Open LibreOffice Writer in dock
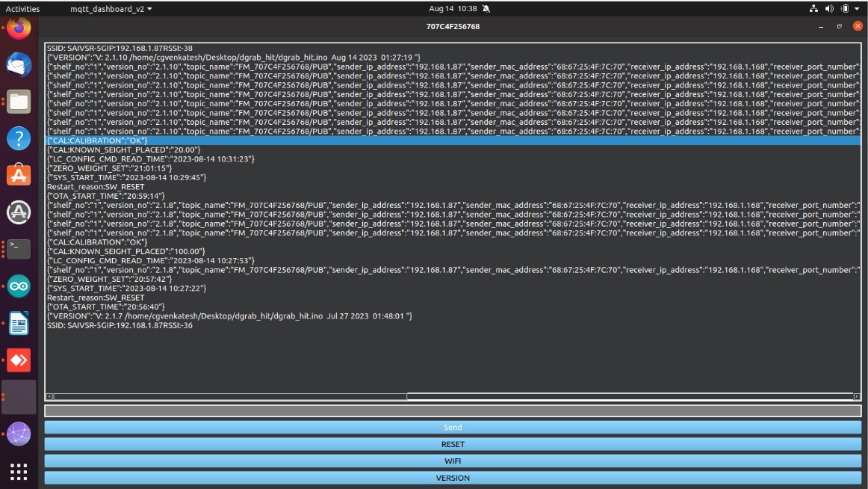Viewport: 868px width, 489px height. coord(19,323)
